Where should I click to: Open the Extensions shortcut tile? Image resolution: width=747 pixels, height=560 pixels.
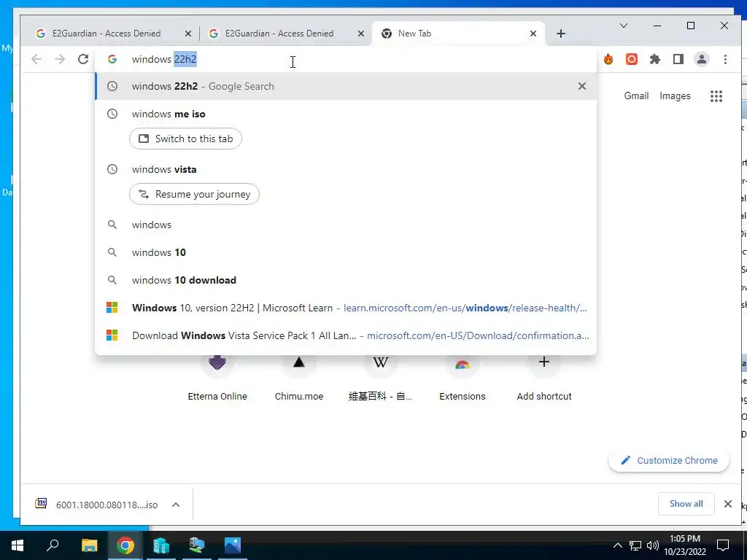click(x=462, y=378)
